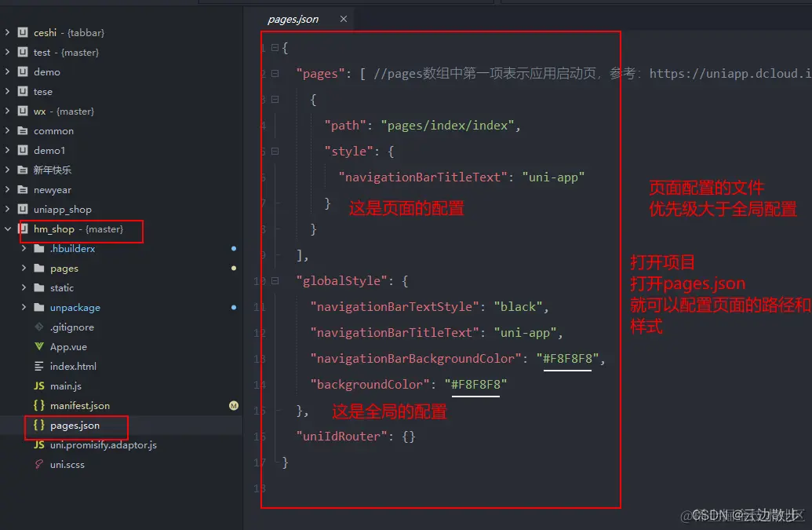Click the ceshi project icon

tap(23, 32)
